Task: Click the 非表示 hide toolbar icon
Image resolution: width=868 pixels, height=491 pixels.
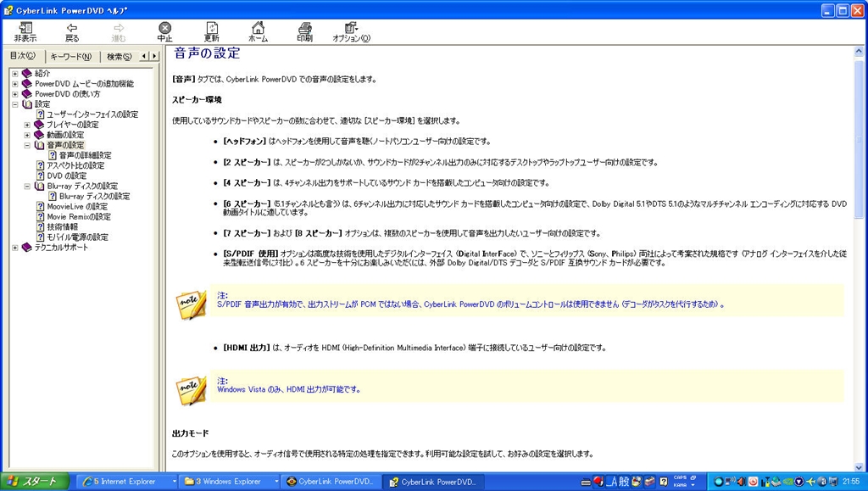Action: pos(25,32)
